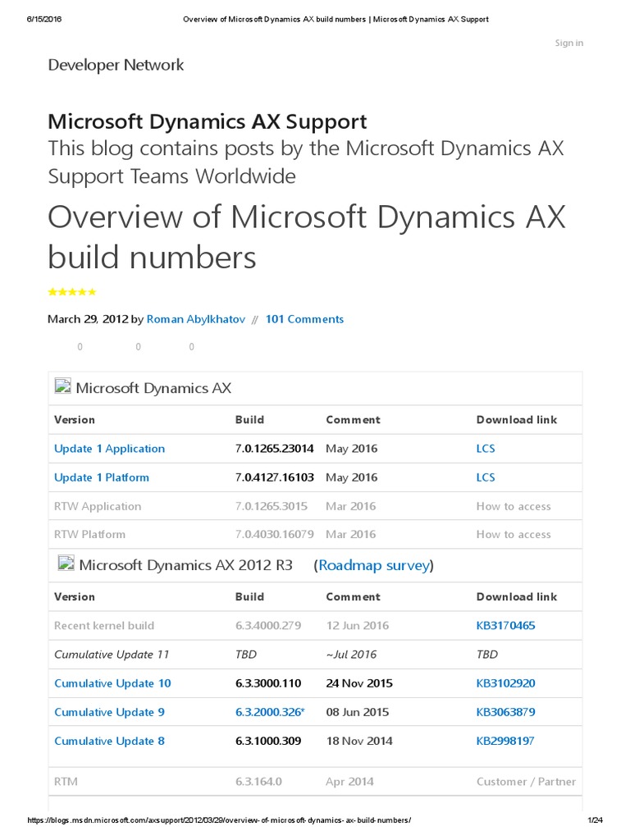The height and width of the screenshot is (840, 630).
Task: Open KB3102920 download link
Action: click(505, 683)
